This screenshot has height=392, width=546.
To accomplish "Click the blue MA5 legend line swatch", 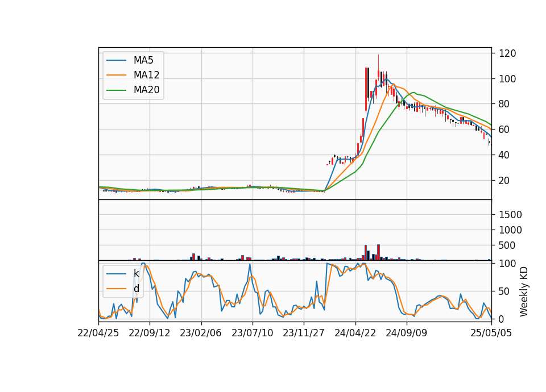I will point(116,60).
